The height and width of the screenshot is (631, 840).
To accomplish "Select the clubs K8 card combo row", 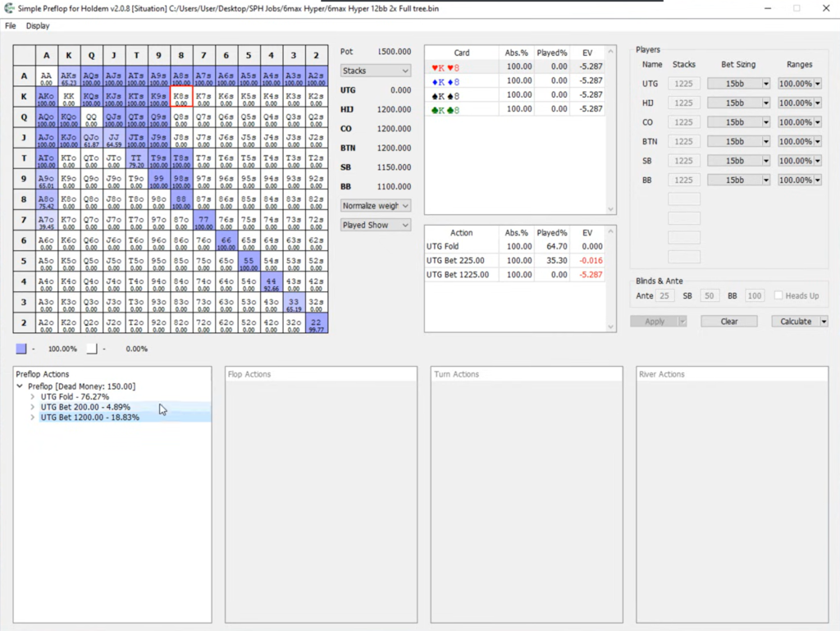I will 514,109.
